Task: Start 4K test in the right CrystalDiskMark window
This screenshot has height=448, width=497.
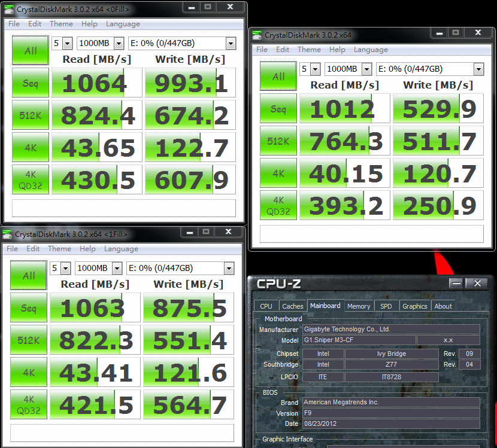Action: (x=278, y=173)
